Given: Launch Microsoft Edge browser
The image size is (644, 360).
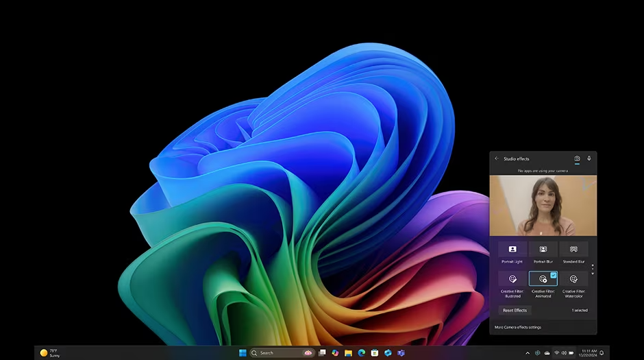Looking at the screenshot, I should [x=361, y=353].
